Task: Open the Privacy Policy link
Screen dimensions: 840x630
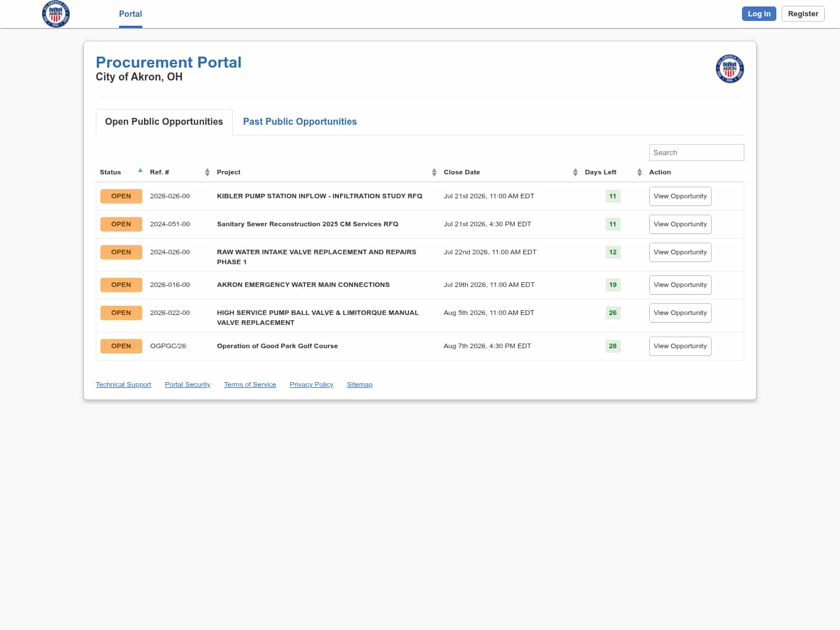Action: coord(311,384)
